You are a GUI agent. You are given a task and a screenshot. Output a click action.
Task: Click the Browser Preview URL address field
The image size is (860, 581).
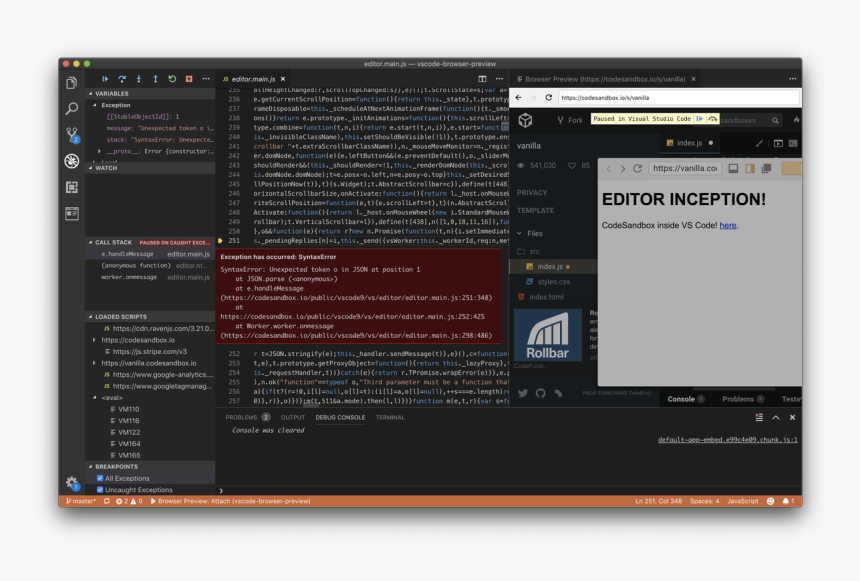(x=678, y=98)
